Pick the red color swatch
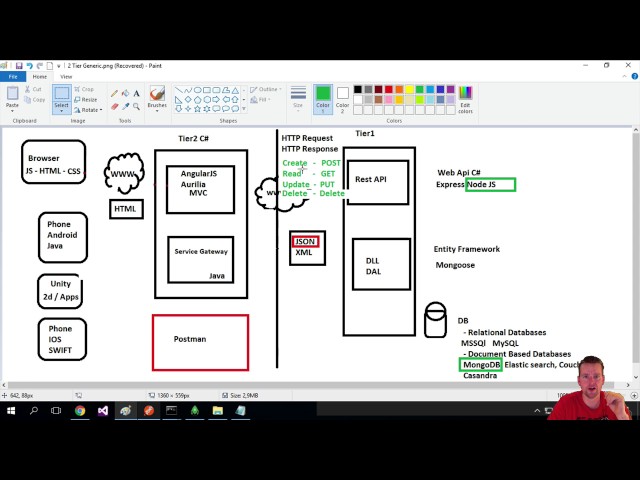 [x=389, y=89]
